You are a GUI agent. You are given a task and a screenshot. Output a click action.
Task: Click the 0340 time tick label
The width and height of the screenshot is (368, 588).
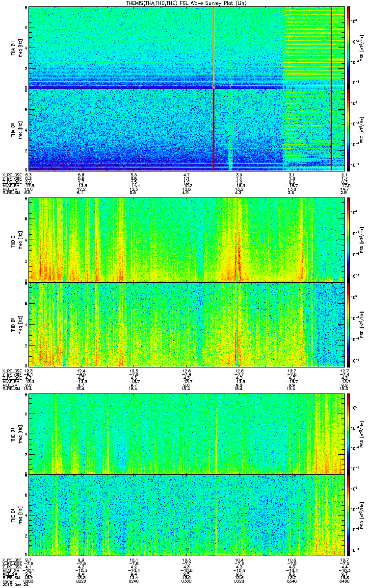291,580
